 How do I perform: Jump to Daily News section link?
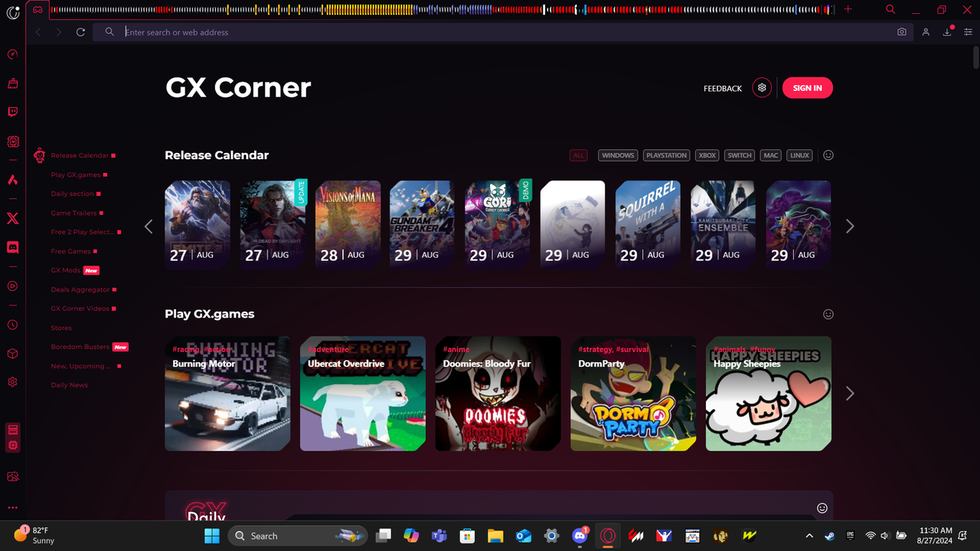pos(70,385)
